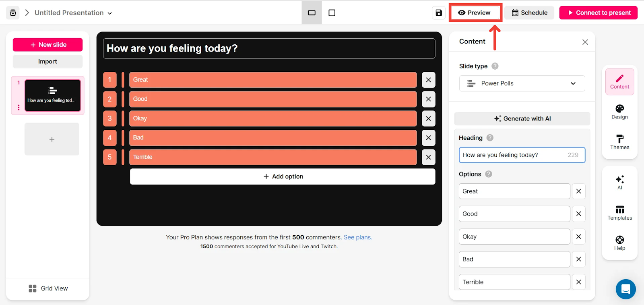644x305 pixels.
Task: Open the Templates panel
Action: [x=619, y=213]
